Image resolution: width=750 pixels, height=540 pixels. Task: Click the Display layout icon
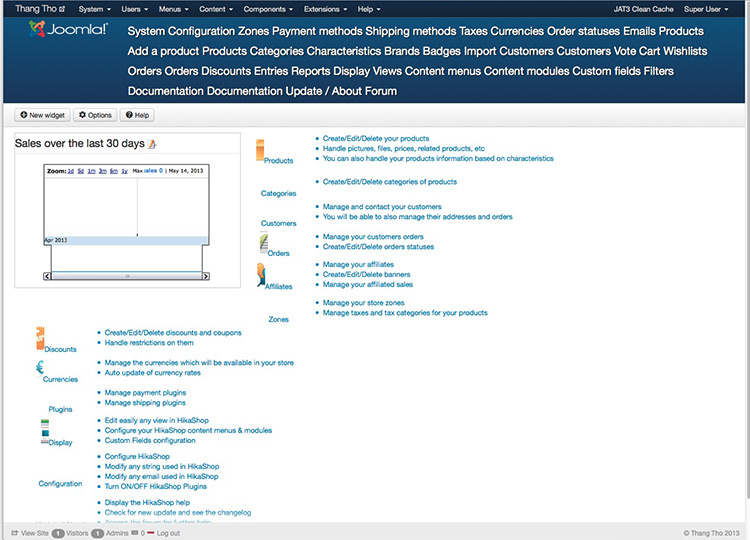44,431
